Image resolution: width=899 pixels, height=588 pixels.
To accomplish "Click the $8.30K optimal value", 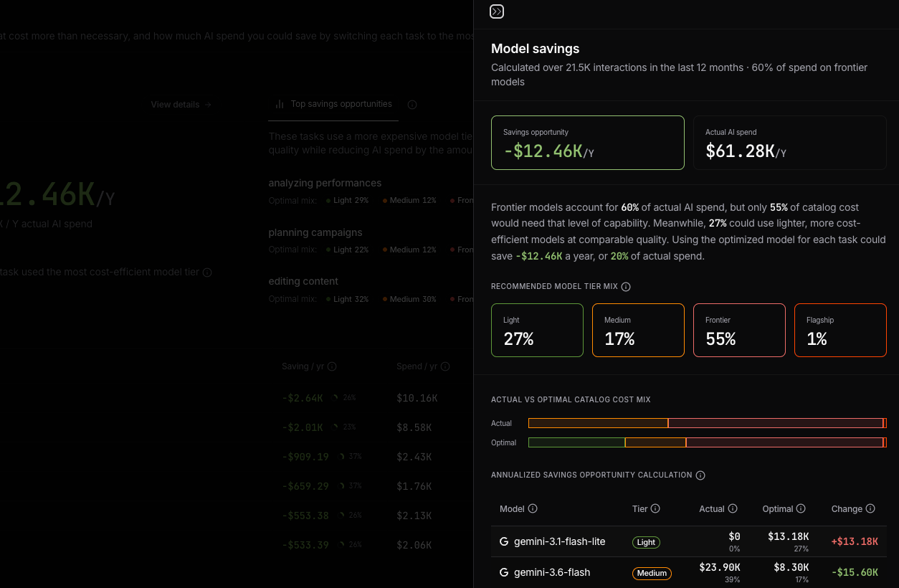I will click(x=791, y=567).
